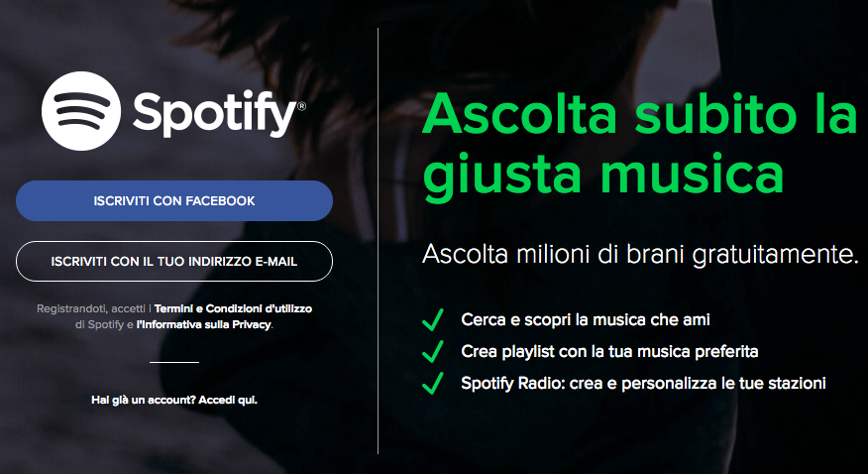Click the Spotify wordmark text

[215, 113]
